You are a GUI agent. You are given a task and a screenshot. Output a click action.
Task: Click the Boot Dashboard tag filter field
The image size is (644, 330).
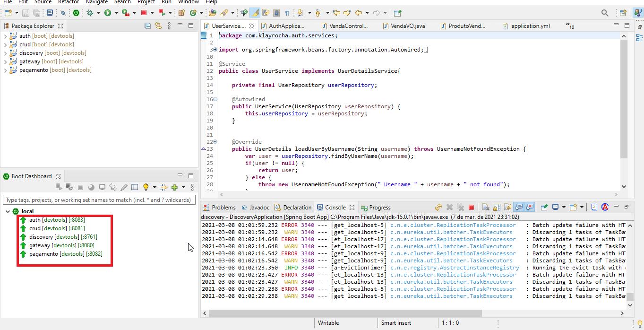[99, 200]
